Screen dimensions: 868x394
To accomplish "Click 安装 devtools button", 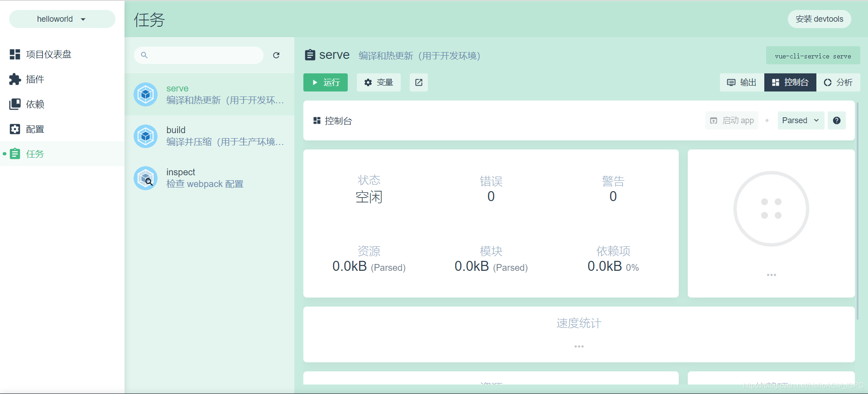I will [x=820, y=19].
